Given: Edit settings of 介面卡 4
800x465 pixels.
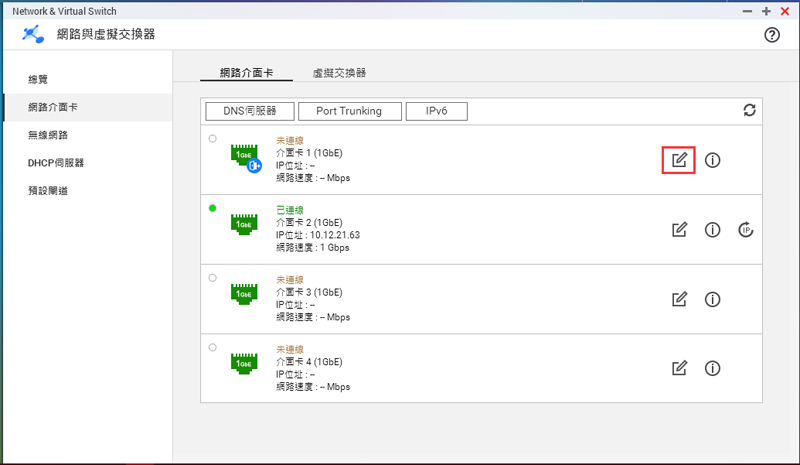Looking at the screenshot, I should (x=679, y=368).
